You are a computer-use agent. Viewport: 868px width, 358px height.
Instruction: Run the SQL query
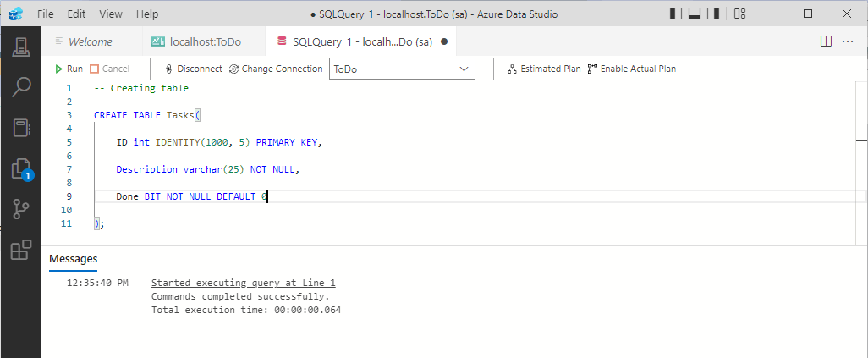coord(69,69)
